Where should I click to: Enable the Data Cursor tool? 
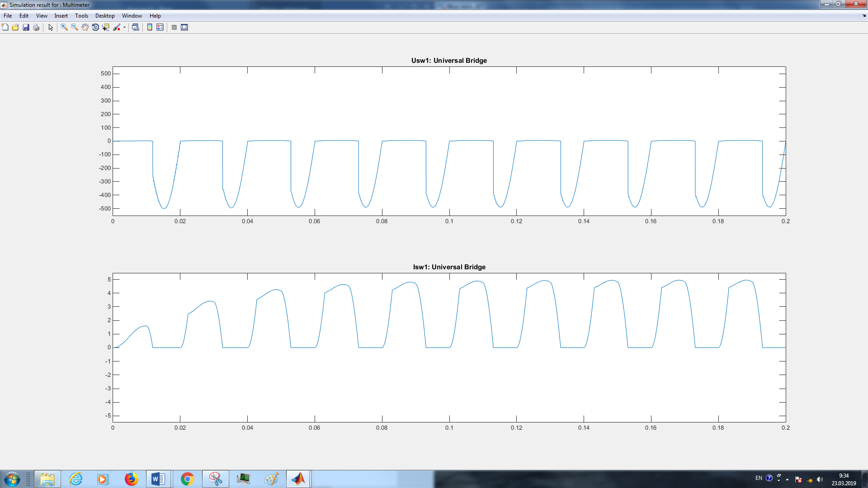click(x=106, y=28)
